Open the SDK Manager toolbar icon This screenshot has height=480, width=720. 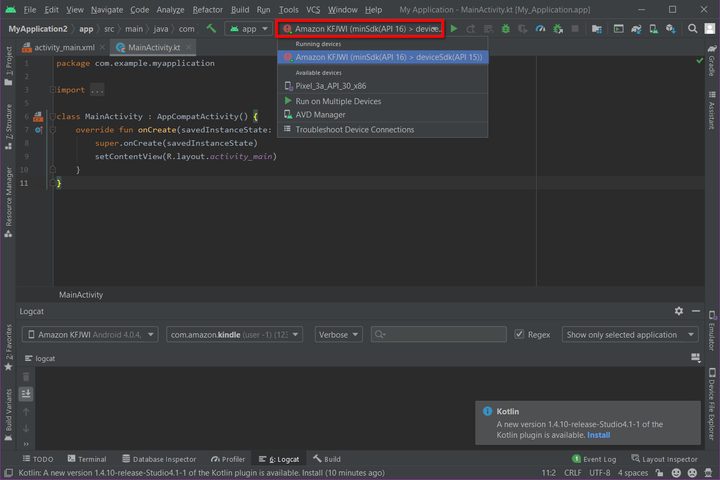point(671,28)
